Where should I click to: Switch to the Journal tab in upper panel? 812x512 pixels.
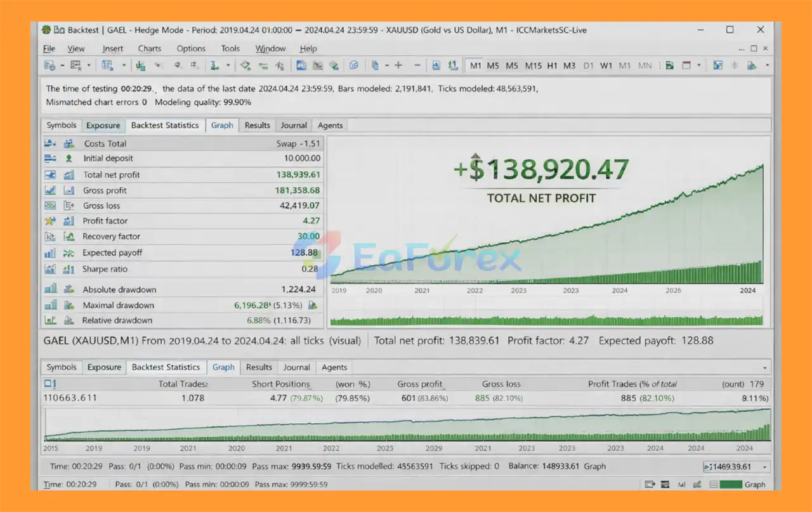point(294,125)
